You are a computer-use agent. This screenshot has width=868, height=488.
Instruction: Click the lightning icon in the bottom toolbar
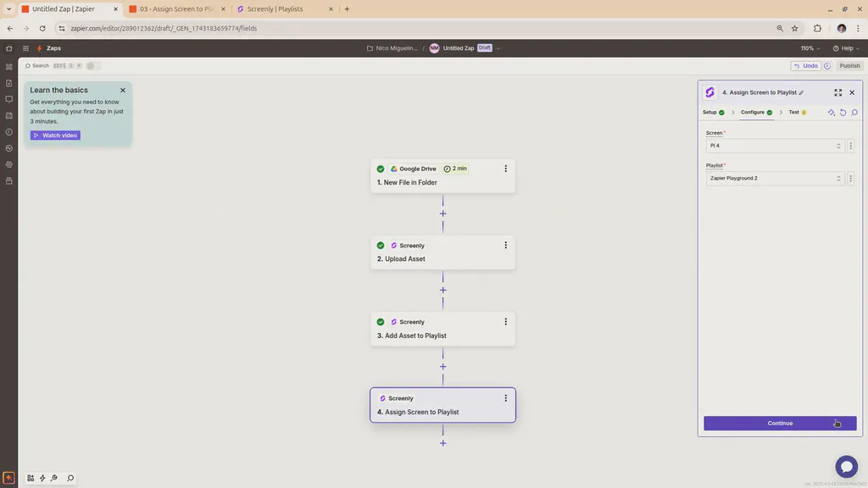[42, 477]
